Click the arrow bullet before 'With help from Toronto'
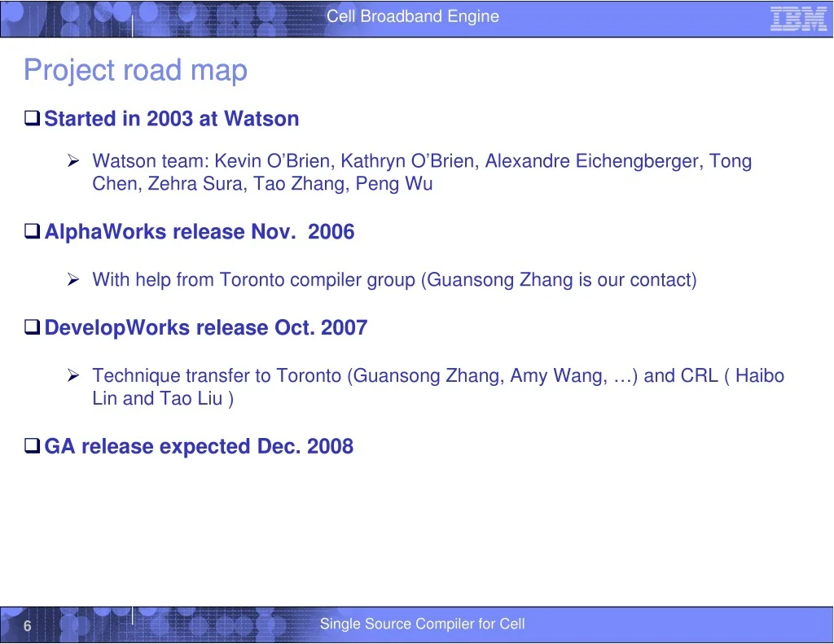This screenshot has height=644, width=834. pos(73,279)
